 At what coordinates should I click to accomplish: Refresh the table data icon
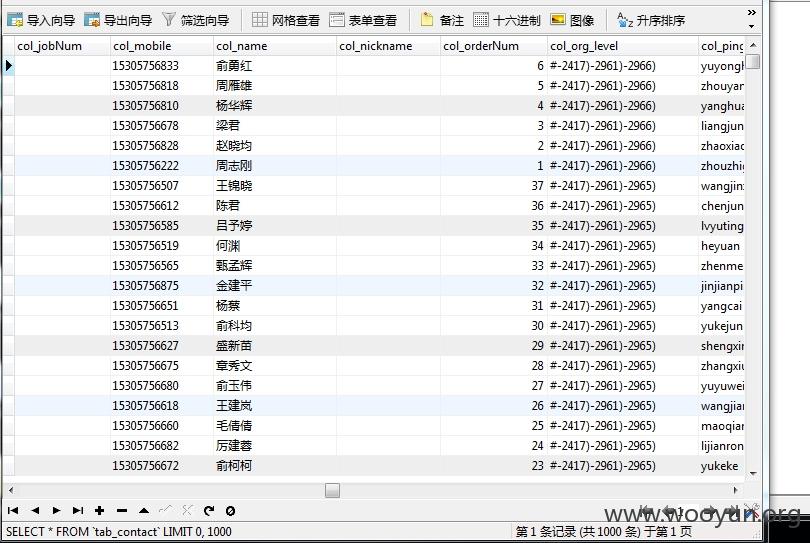tap(209, 510)
